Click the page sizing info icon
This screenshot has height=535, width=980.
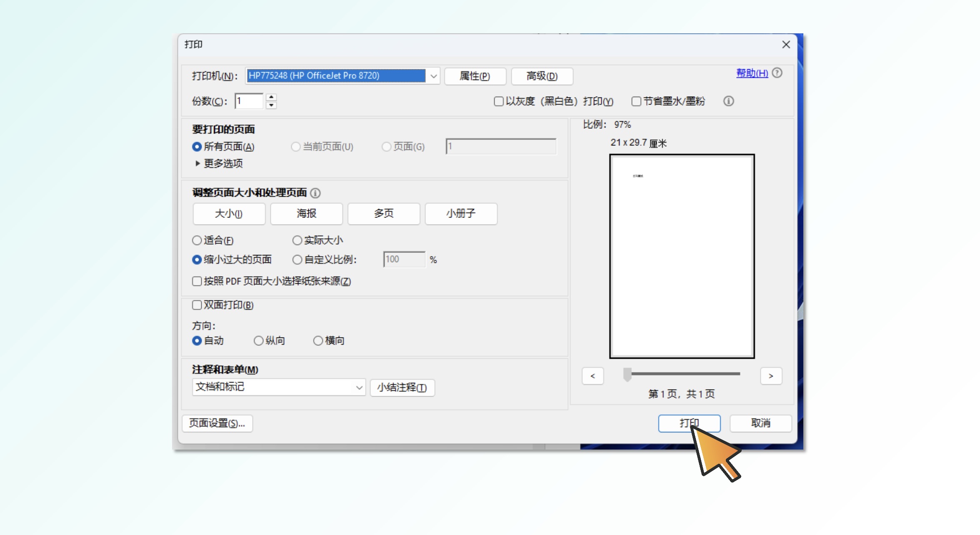[315, 193]
